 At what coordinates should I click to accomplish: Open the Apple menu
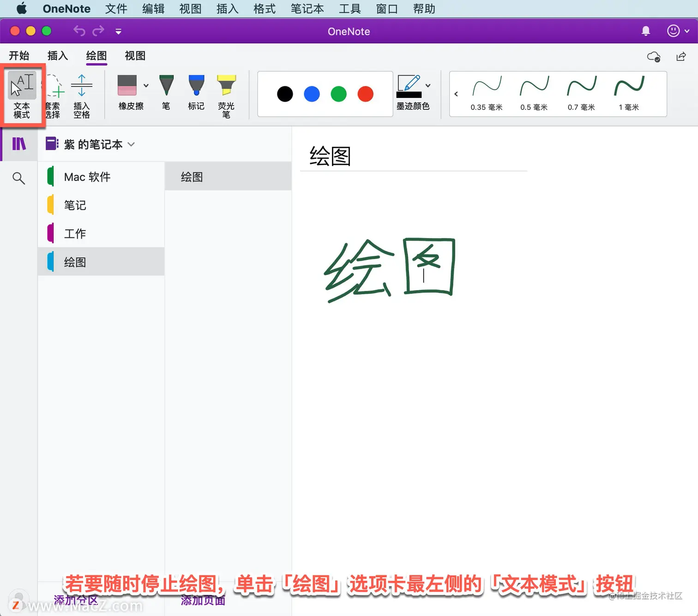21,8
